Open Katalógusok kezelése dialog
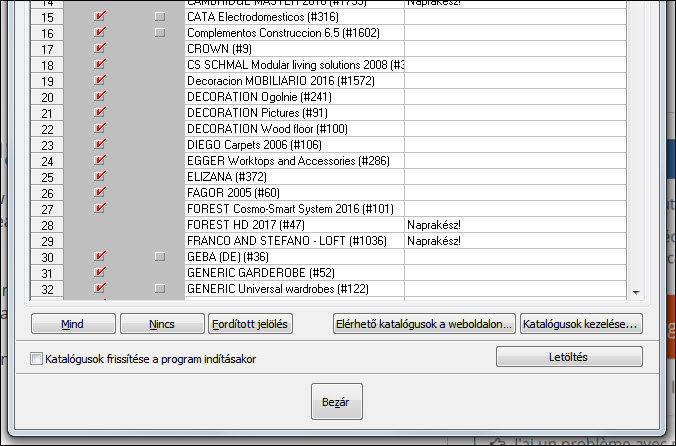The width and height of the screenshot is (676, 446). point(581,324)
